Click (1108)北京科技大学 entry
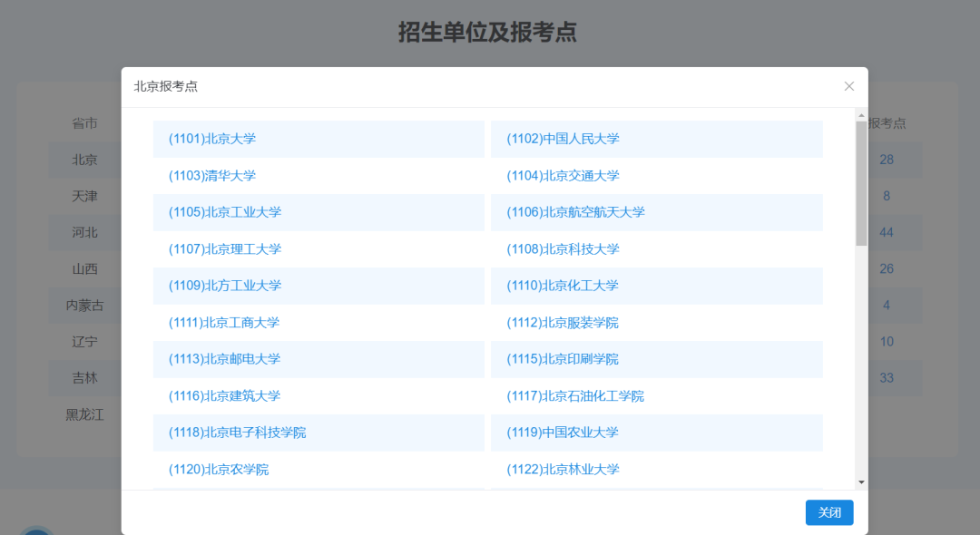This screenshot has height=535, width=980. tap(563, 249)
